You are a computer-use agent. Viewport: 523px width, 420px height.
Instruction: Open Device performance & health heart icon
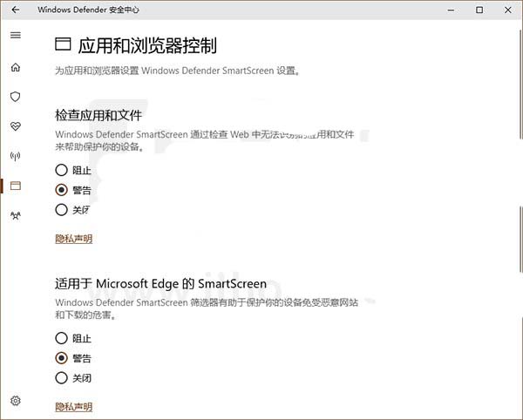pyautogui.click(x=16, y=126)
